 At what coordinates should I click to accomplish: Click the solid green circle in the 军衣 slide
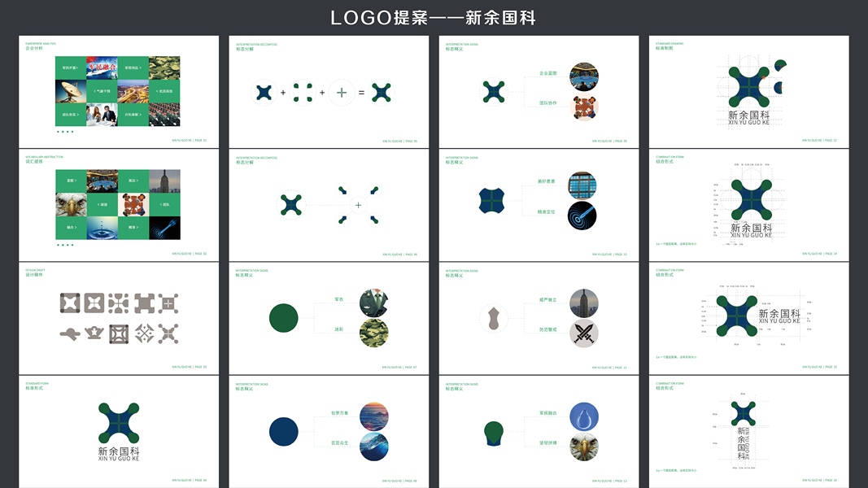pos(283,318)
